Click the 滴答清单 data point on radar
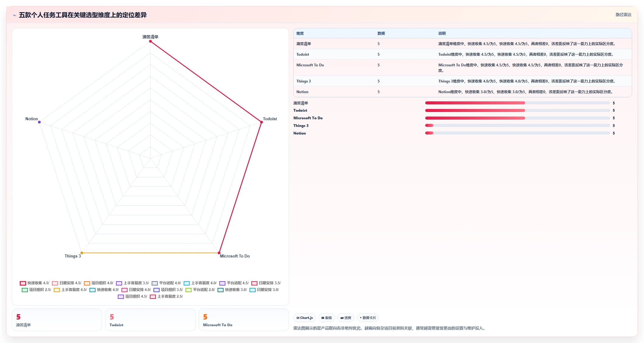This screenshot has width=644, height=343. [150, 41]
